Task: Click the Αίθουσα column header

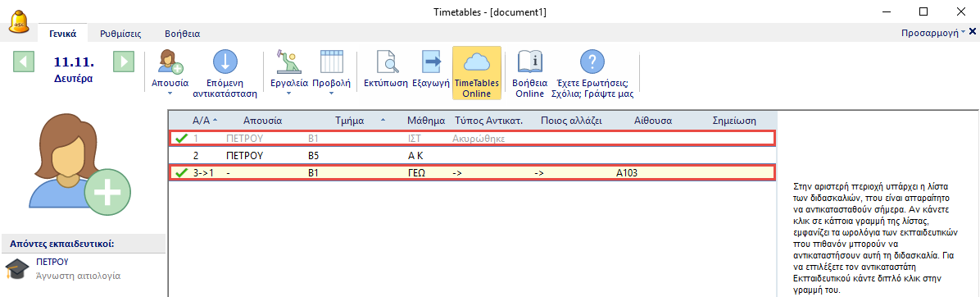Action: click(652, 121)
